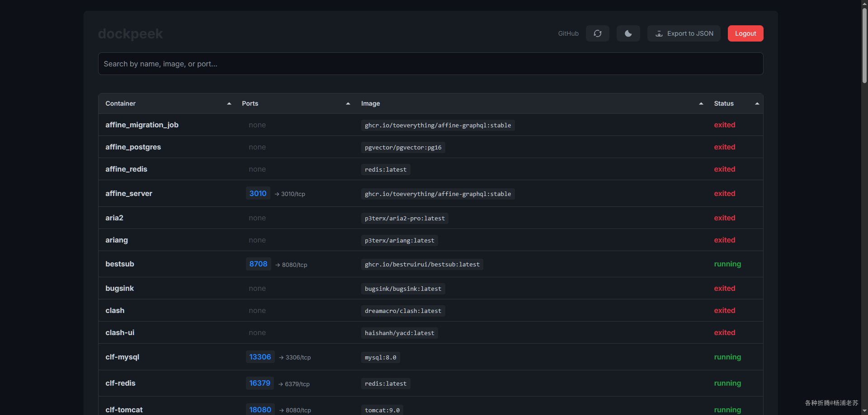
Task: Open the GitHub link
Action: (x=568, y=33)
